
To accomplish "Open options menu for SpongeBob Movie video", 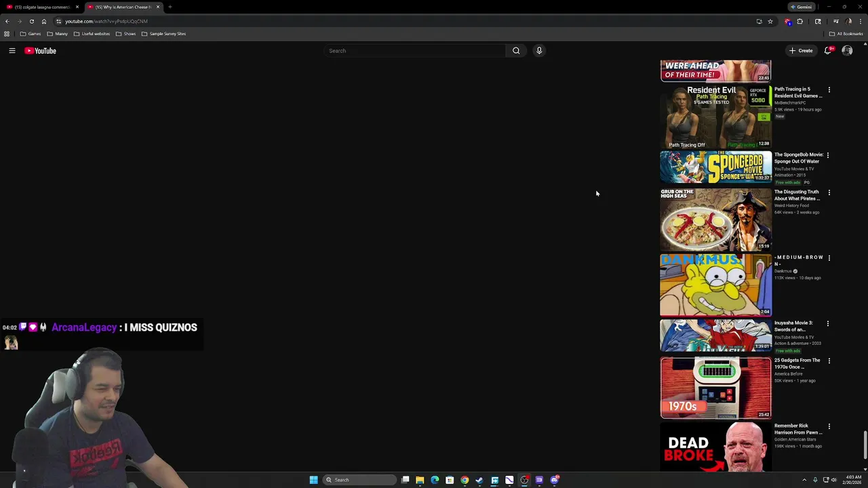I will tap(828, 155).
